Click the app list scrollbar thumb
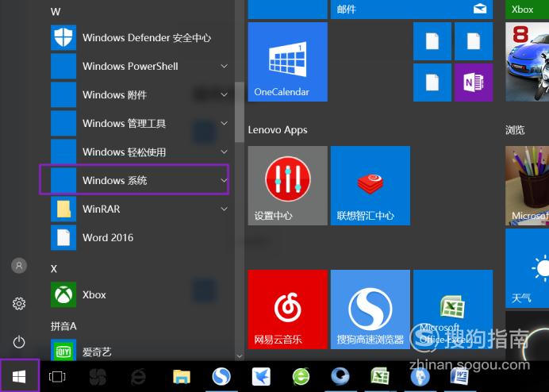The height and width of the screenshot is (392, 549). [240, 112]
